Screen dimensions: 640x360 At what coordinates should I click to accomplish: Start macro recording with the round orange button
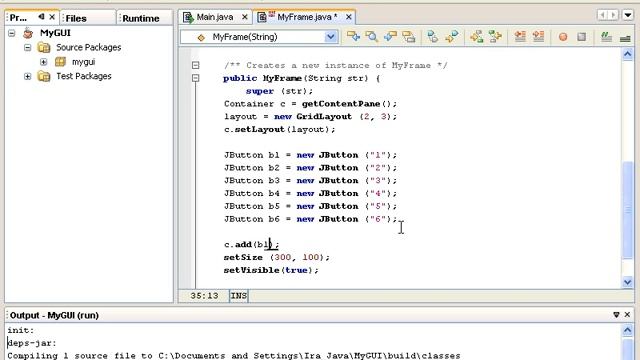563,37
